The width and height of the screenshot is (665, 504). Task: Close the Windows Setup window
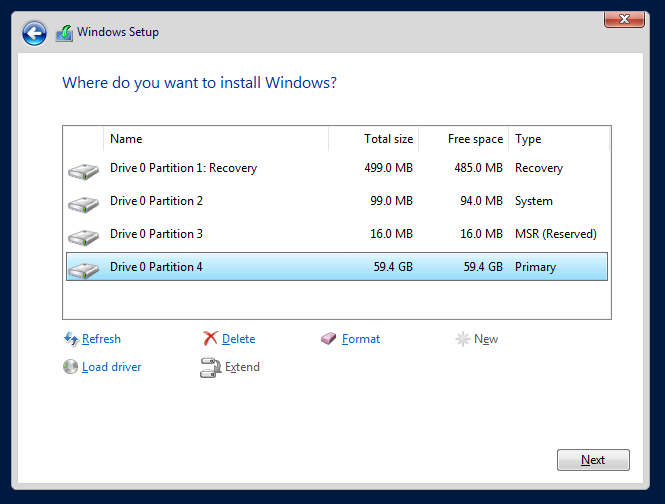[x=624, y=19]
